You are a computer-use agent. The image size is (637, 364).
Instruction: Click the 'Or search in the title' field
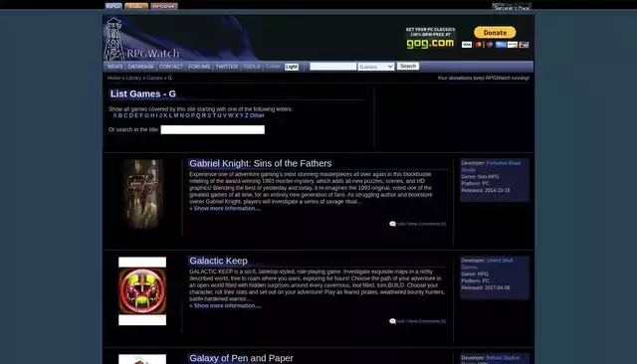212,129
